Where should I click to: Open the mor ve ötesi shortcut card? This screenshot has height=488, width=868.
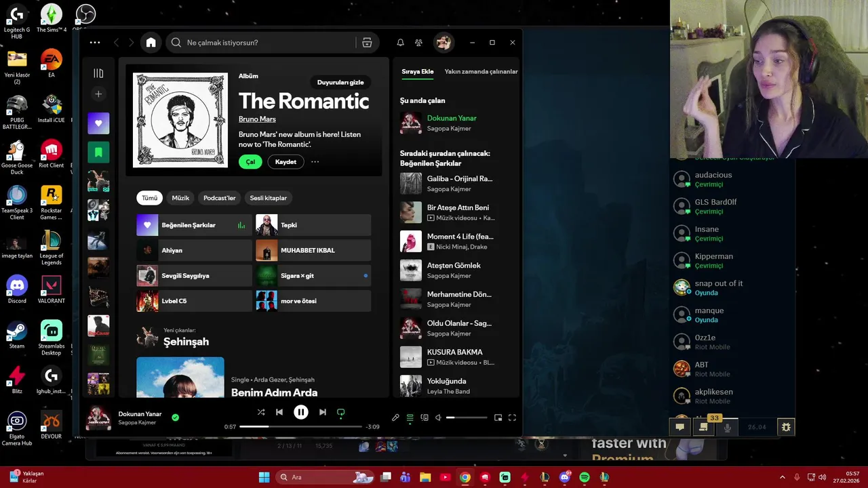click(x=313, y=301)
